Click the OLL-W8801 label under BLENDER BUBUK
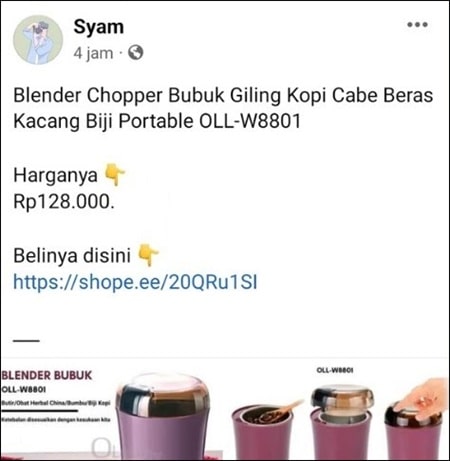This screenshot has height=461, width=450. click(24, 389)
